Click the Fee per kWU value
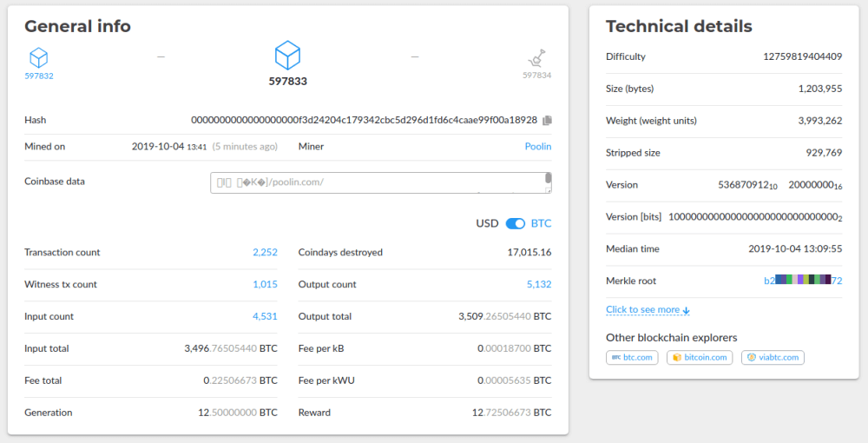 pos(514,380)
